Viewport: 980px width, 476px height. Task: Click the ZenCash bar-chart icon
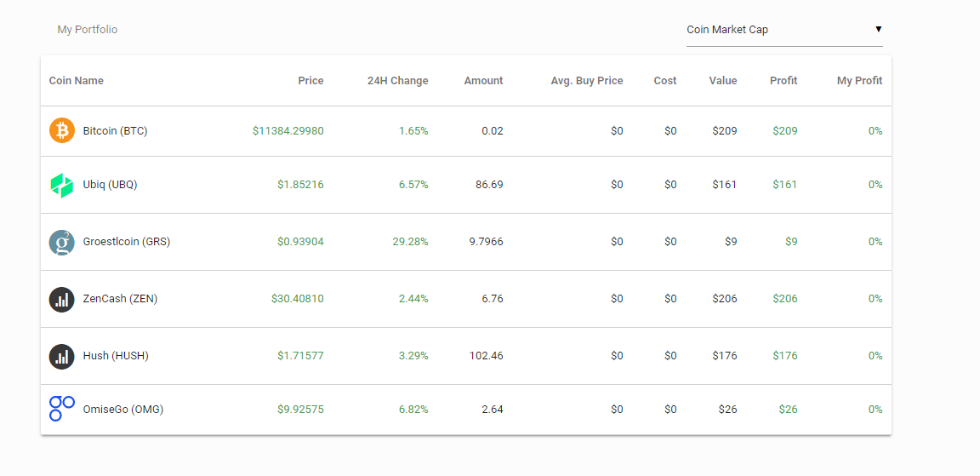pyautogui.click(x=62, y=299)
